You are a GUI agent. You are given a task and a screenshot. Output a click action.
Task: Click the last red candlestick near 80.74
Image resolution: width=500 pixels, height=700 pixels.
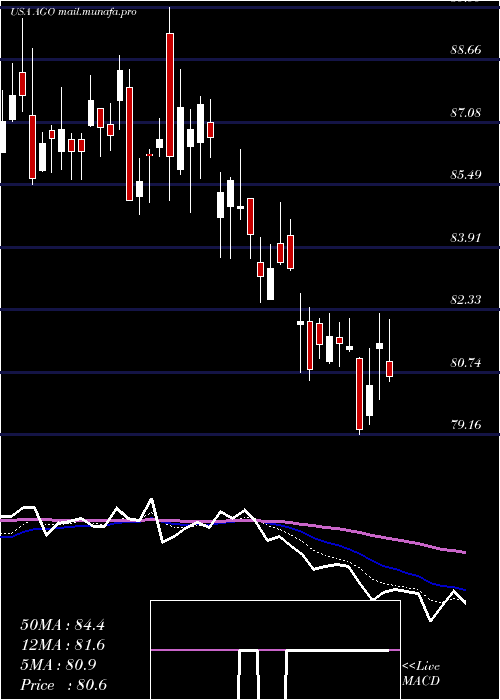coord(389,369)
